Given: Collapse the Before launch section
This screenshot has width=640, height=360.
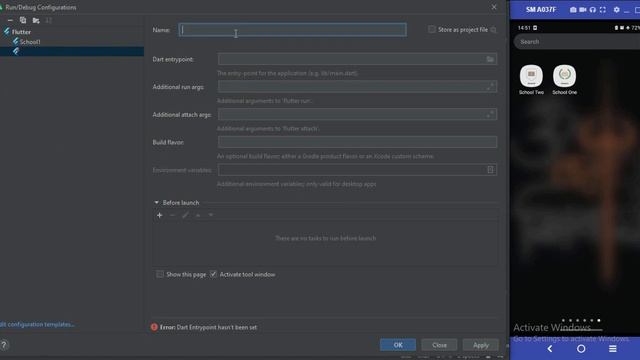Looking at the screenshot, I should tap(156, 202).
